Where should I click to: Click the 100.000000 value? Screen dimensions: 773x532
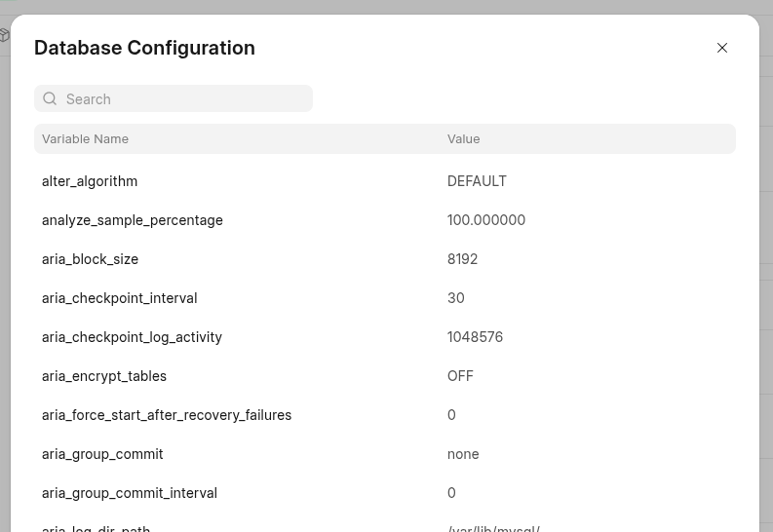(x=486, y=220)
